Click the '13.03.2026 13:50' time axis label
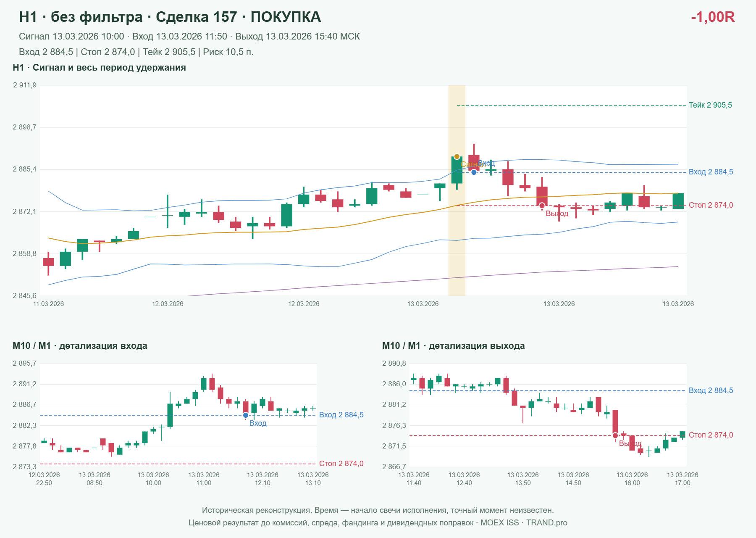756x538 pixels. [523, 479]
